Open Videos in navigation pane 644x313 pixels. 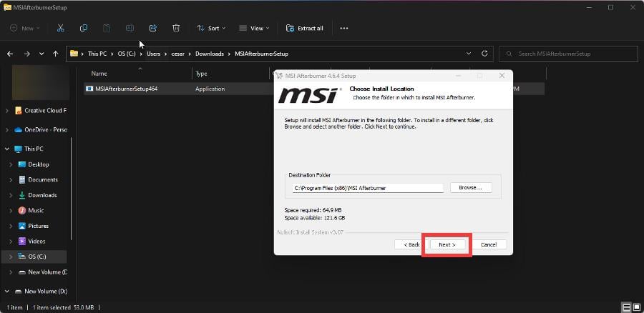point(31,242)
